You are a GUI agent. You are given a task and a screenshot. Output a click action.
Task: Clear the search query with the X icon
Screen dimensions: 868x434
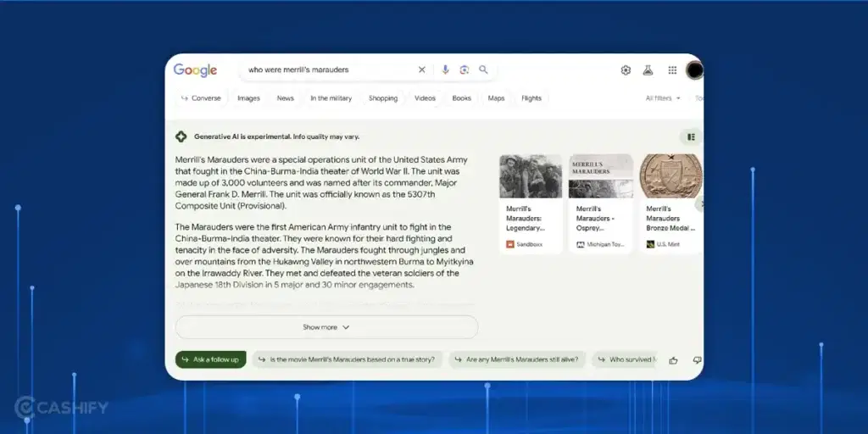click(422, 70)
